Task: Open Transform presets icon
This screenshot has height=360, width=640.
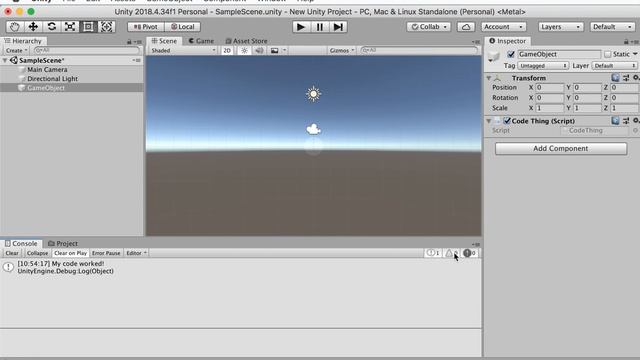Action: 626,78
